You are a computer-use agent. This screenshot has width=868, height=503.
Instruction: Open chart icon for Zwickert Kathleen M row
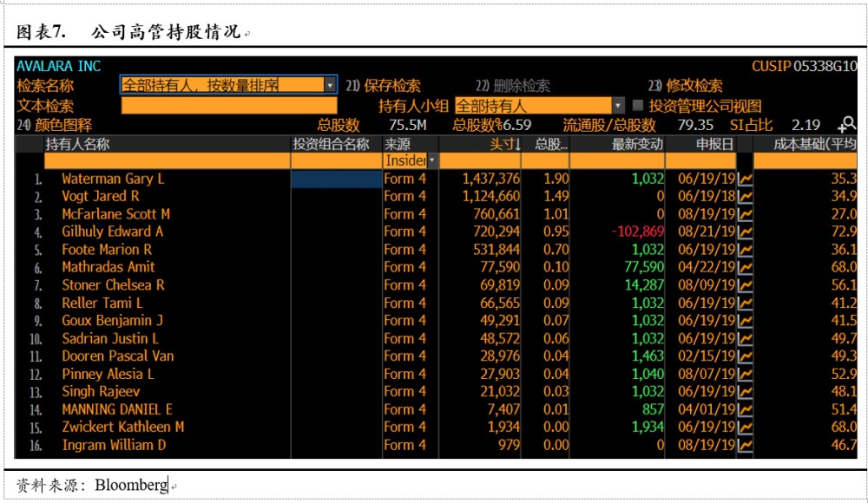point(745,428)
